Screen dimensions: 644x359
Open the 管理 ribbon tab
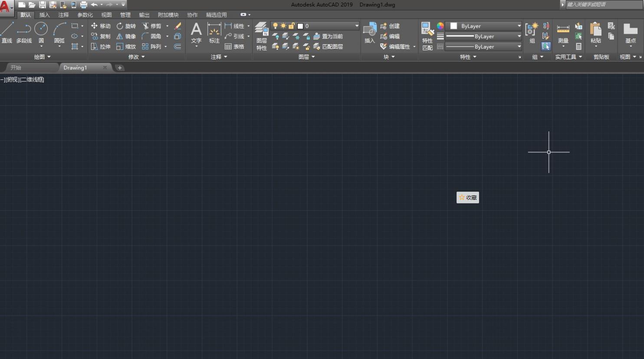pyautogui.click(x=125, y=15)
